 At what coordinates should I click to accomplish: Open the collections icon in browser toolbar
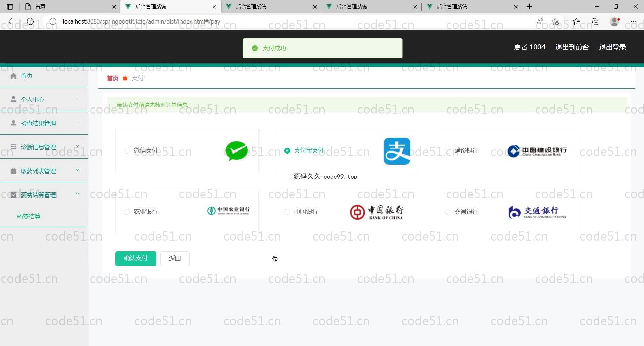(595, 21)
